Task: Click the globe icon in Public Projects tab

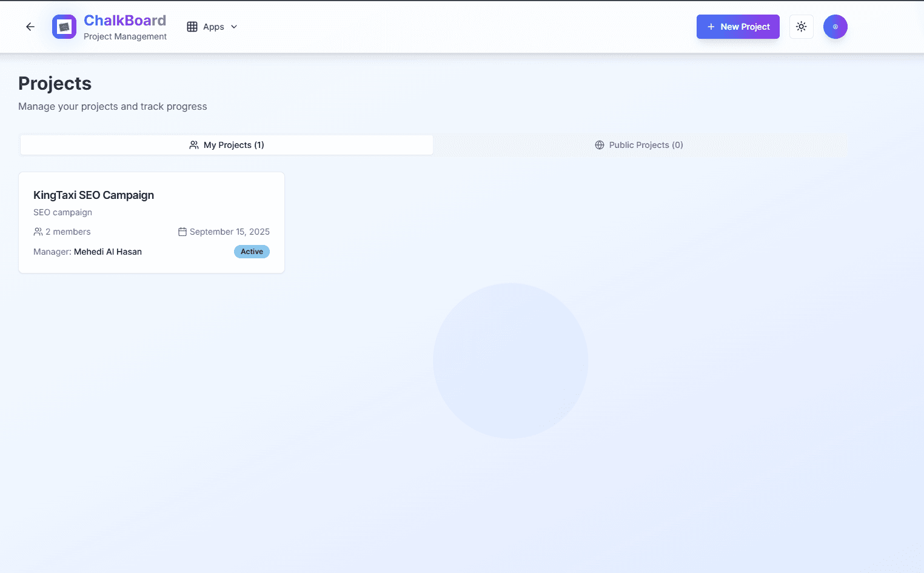Action: coord(600,145)
